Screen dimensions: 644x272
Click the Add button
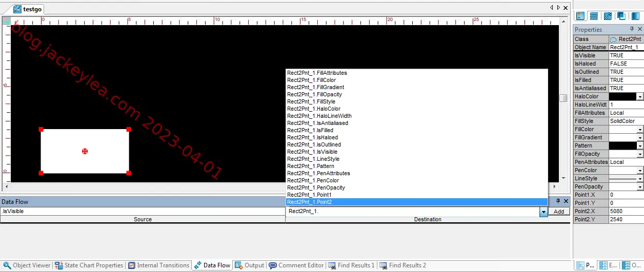pos(559,212)
